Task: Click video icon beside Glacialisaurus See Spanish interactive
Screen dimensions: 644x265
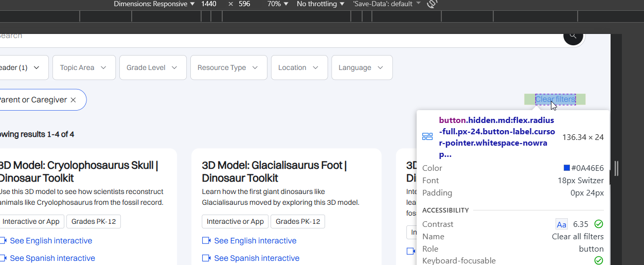Action: 207,258
